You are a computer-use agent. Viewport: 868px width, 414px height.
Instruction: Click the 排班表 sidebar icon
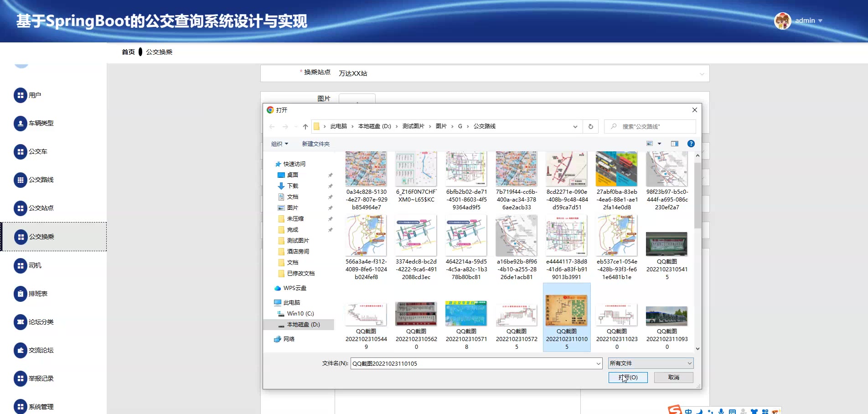pyautogui.click(x=21, y=294)
